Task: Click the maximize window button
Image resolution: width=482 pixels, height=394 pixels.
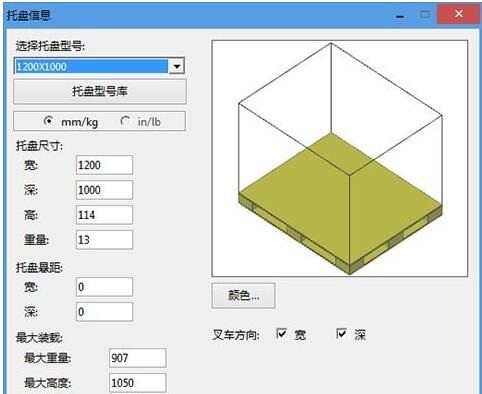Action: [424, 14]
